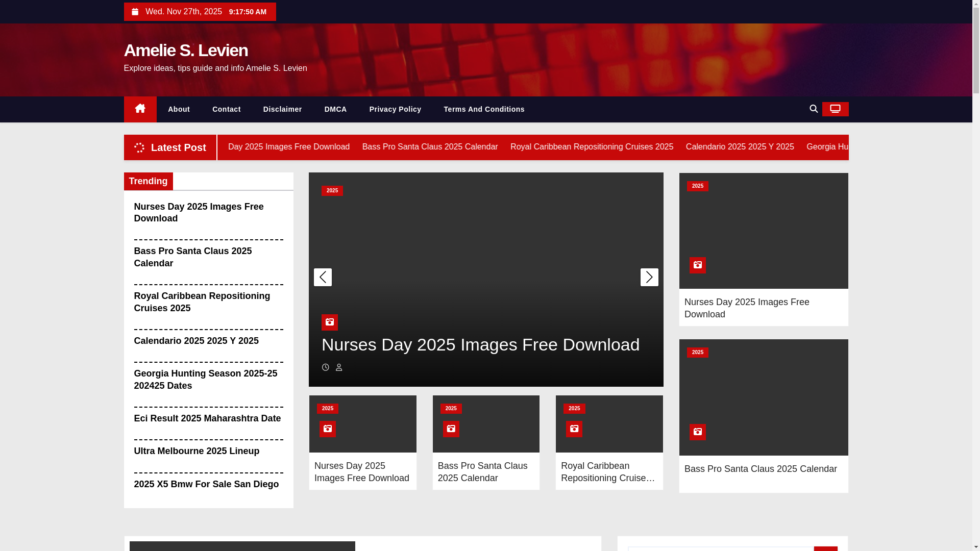Click camera icon on right Bass Pro card
980x551 pixels.
click(x=698, y=432)
